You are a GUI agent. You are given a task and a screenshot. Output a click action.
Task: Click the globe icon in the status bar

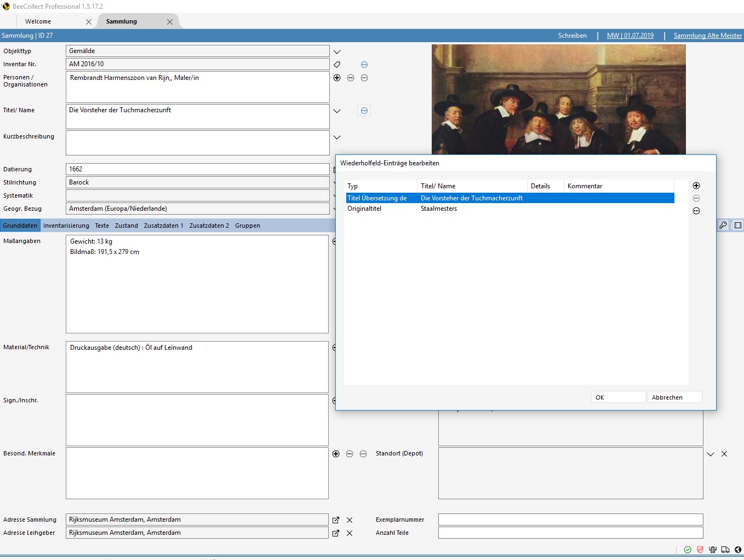tap(738, 550)
